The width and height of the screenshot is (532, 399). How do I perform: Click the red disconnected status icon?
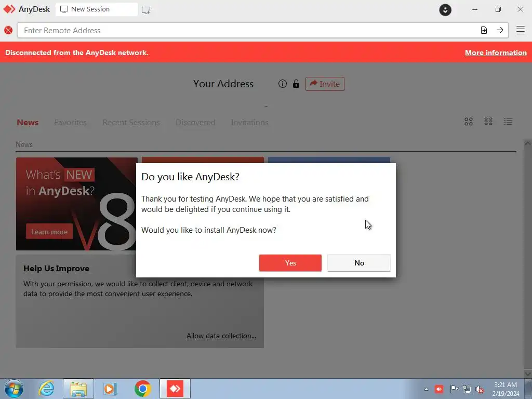(8, 30)
